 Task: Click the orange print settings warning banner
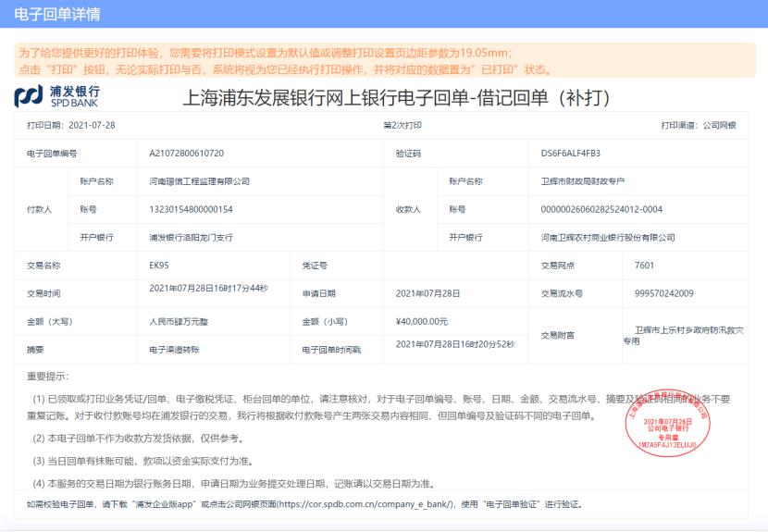[x=385, y=60]
